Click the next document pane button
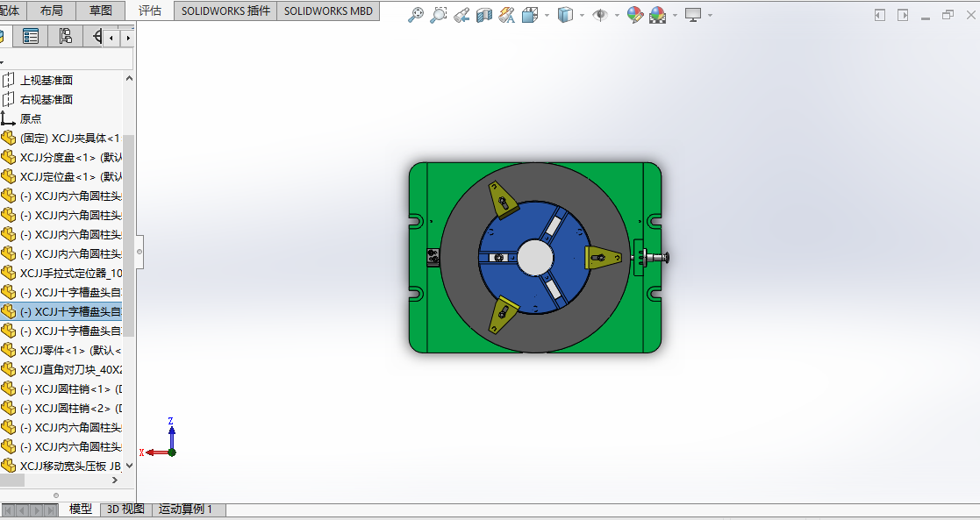This screenshot has width=980, height=520. point(903,15)
